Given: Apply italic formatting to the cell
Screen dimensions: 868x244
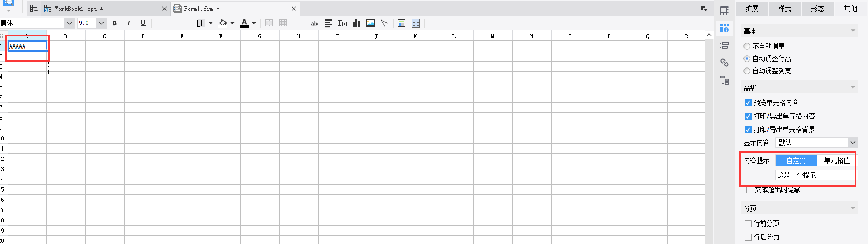Looking at the screenshot, I should click(128, 23).
